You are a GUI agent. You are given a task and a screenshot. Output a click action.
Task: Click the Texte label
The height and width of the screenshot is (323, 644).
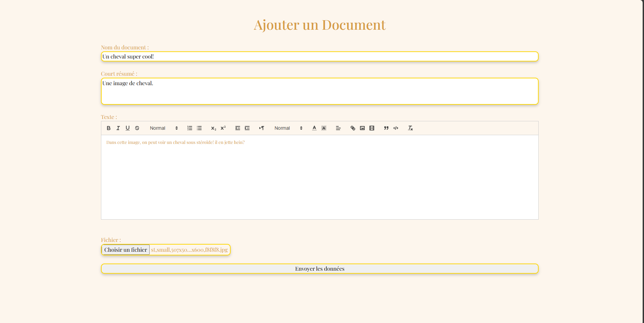[x=109, y=117]
